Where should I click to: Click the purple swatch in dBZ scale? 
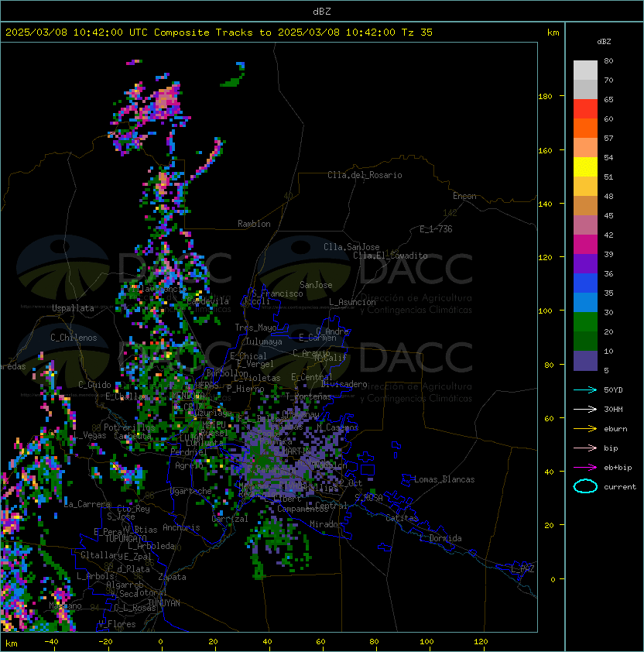585,264
